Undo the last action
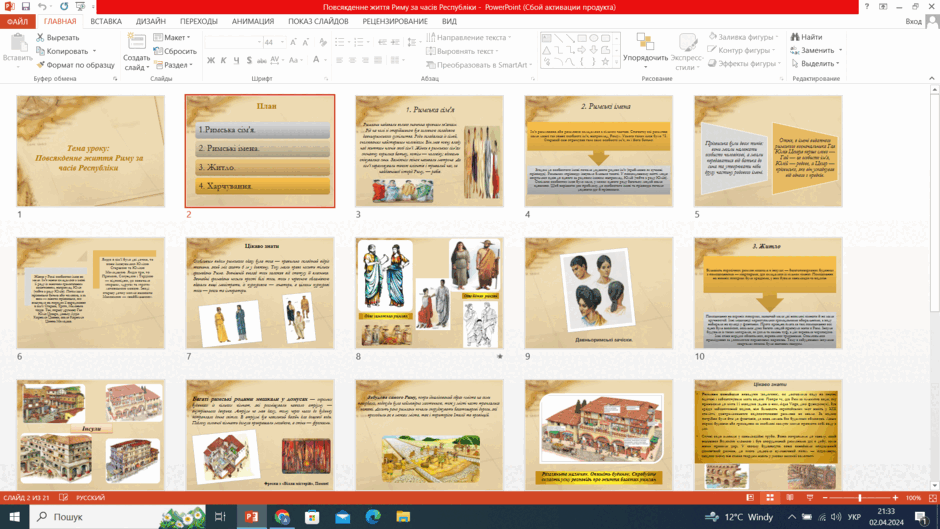 point(42,7)
